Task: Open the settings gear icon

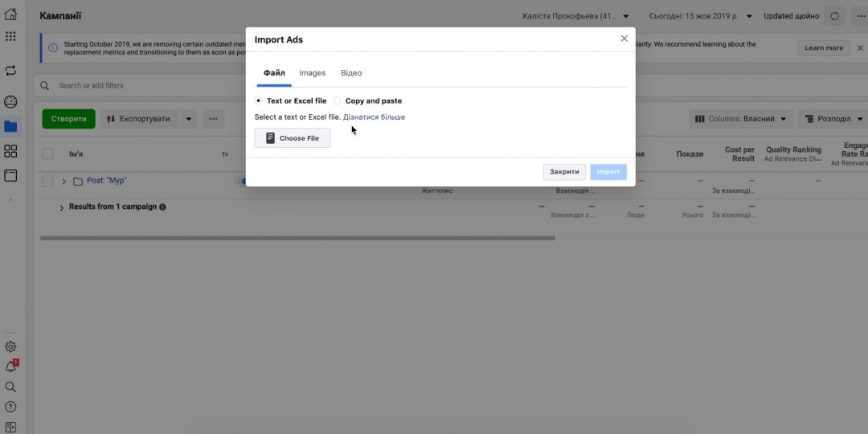Action: click(10, 347)
